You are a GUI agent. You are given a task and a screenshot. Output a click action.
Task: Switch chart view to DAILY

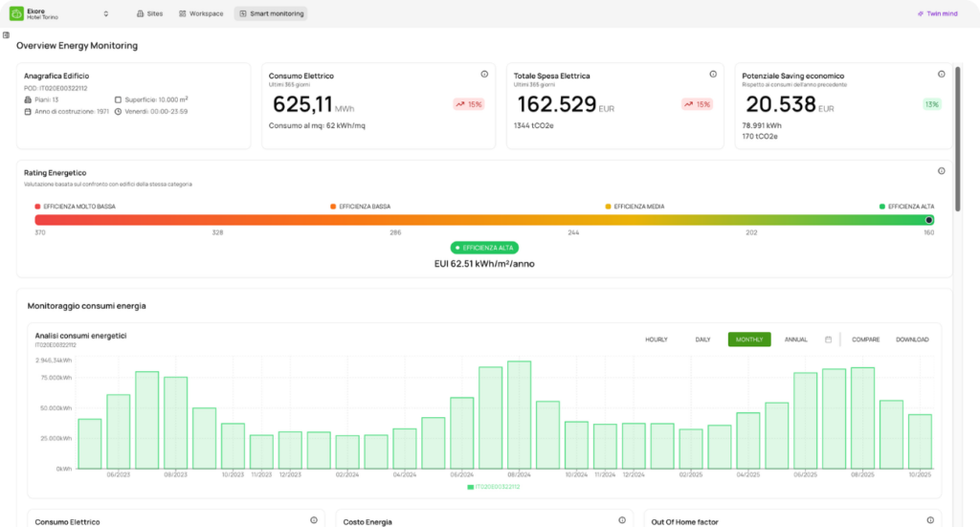click(702, 340)
